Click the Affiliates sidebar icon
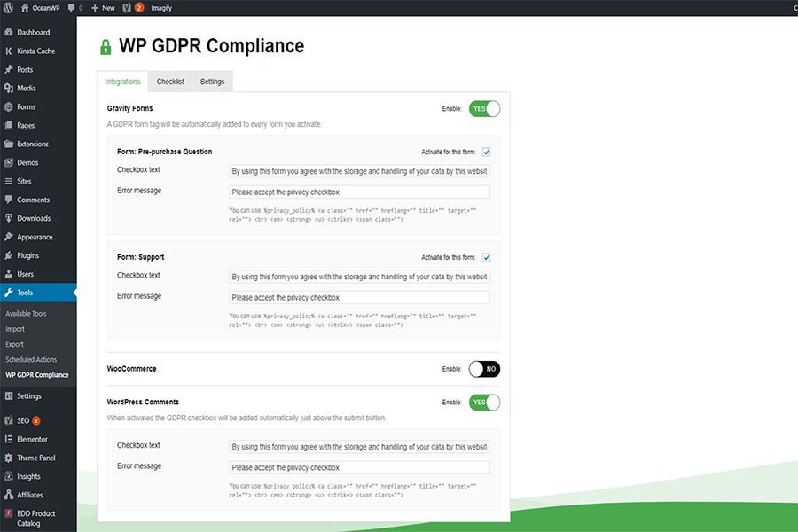Viewport: 798px width, 532px height. tap(9, 495)
